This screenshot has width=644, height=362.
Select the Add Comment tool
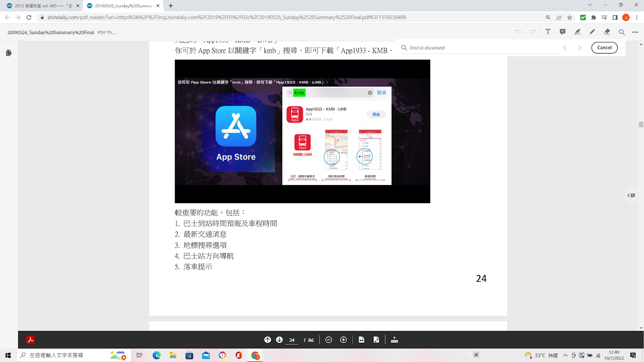pos(563,32)
